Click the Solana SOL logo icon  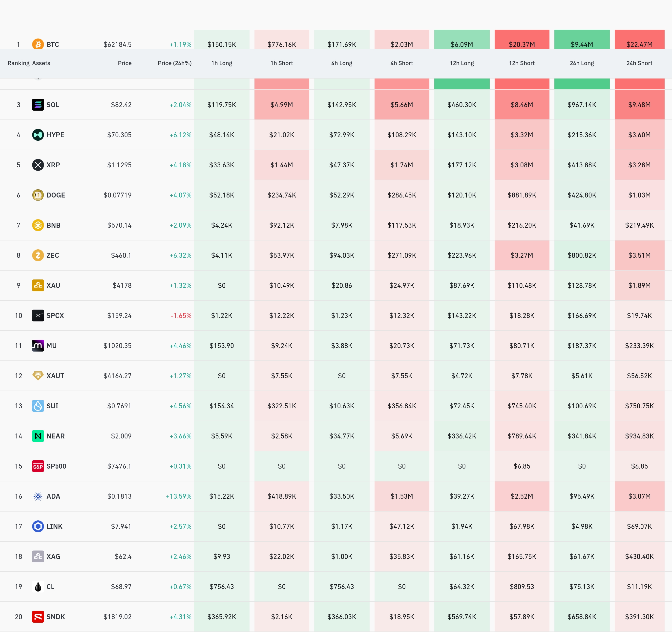click(x=38, y=105)
